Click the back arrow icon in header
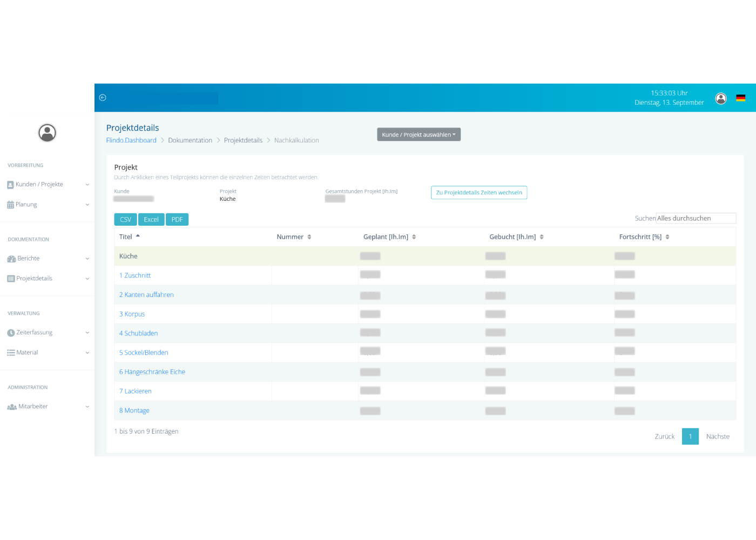Screen dimensions: 756x540 103,98
